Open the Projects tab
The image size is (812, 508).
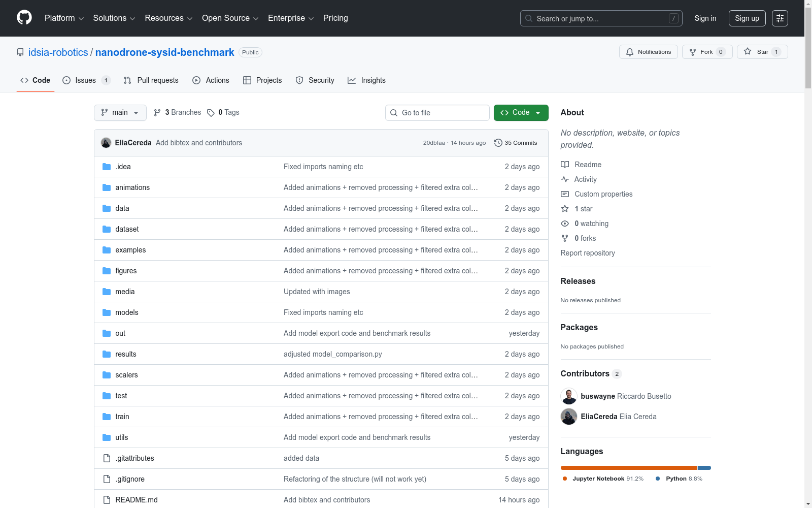tap(262, 80)
